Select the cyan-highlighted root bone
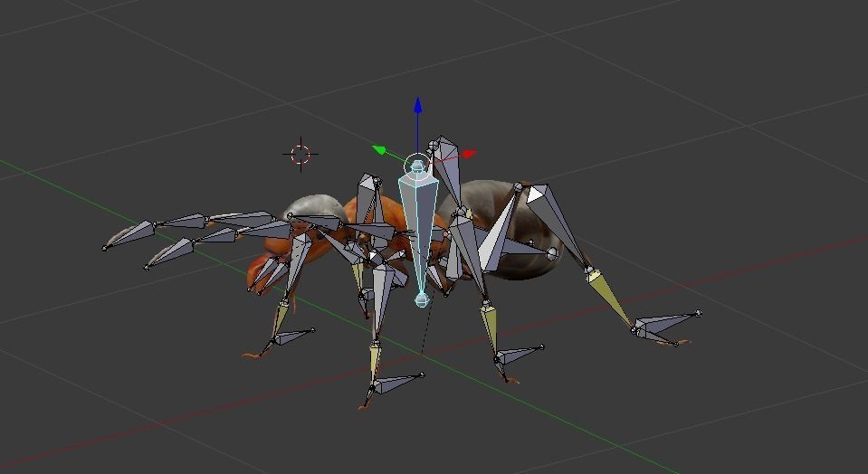The height and width of the screenshot is (474, 868). tap(419, 232)
